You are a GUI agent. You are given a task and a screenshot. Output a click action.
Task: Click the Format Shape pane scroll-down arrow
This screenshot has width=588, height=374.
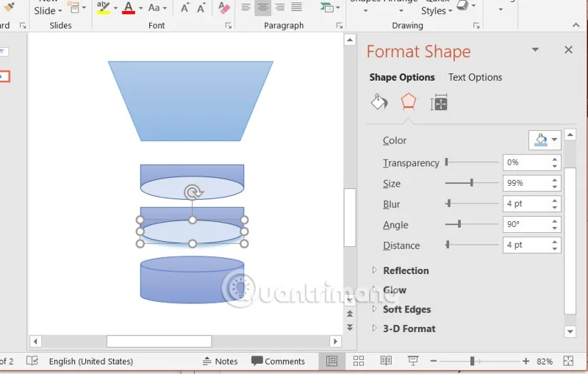pyautogui.click(x=570, y=331)
